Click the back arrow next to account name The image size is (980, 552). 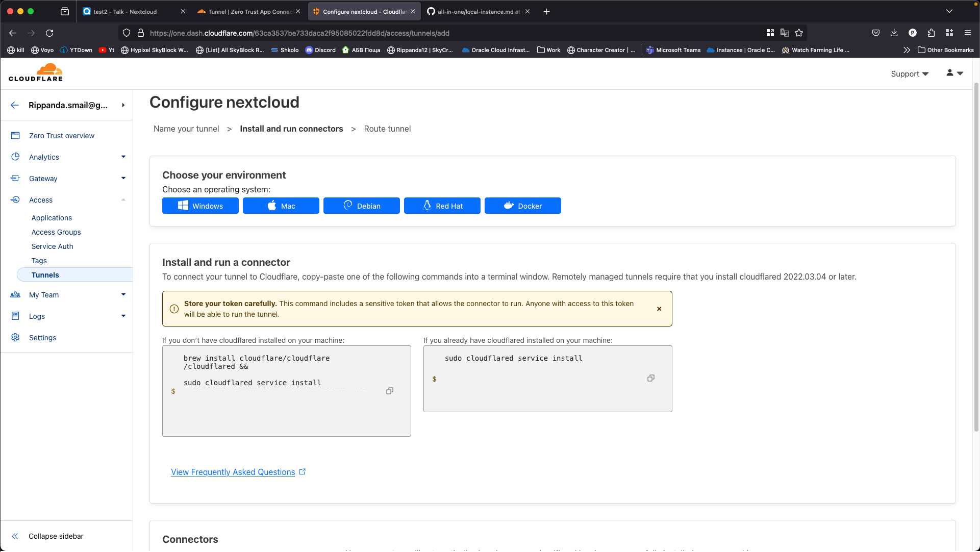15,105
